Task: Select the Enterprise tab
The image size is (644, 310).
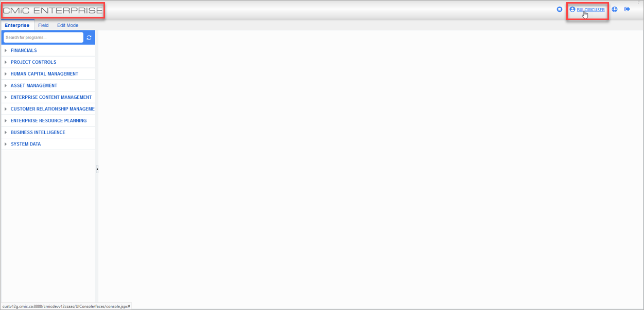Action: (17, 25)
